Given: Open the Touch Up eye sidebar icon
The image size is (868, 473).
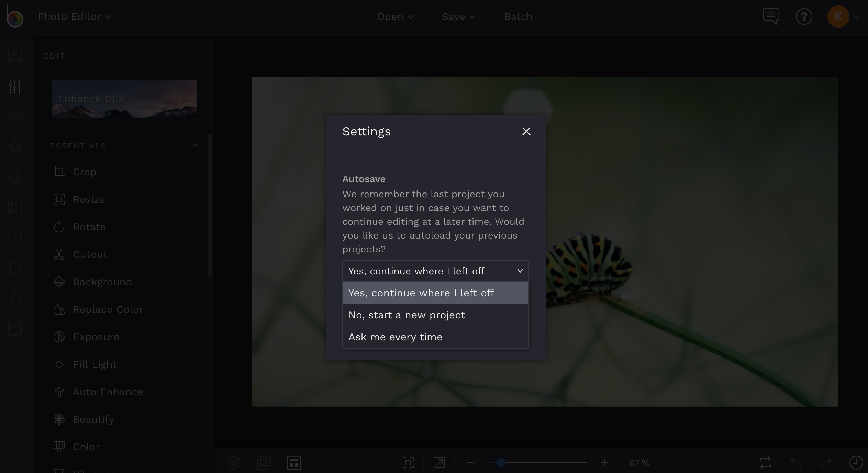Looking at the screenshot, I should point(15,117).
